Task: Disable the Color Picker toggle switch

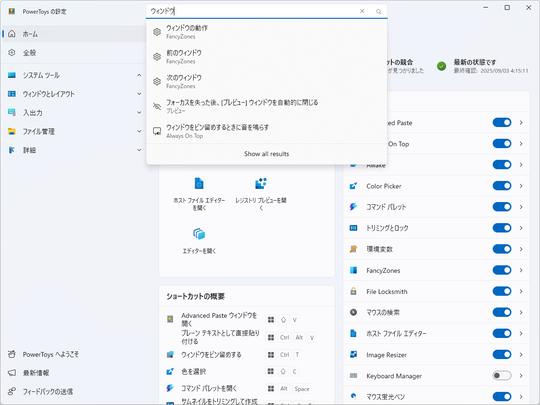Action: tap(502, 186)
